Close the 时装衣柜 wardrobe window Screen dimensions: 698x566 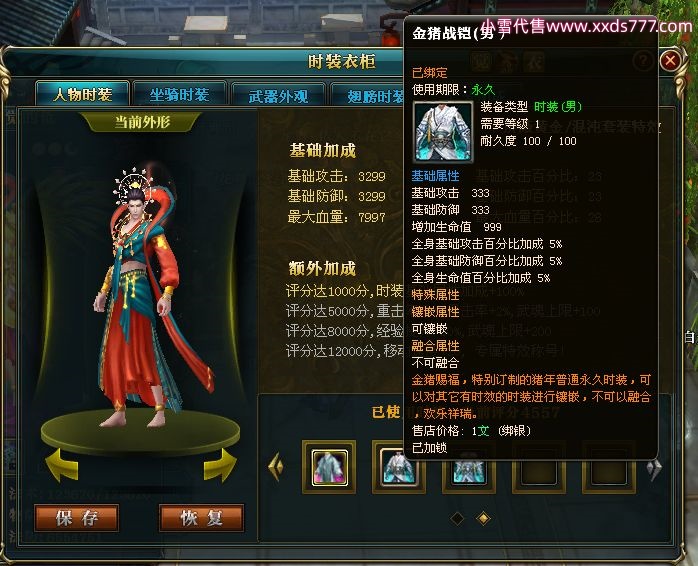[x=670, y=61]
